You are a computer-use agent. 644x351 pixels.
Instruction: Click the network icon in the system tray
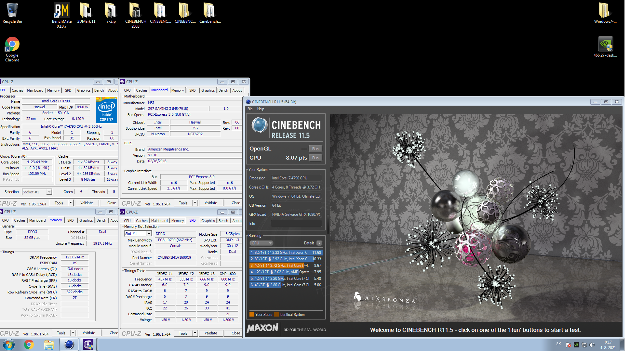(x=584, y=345)
